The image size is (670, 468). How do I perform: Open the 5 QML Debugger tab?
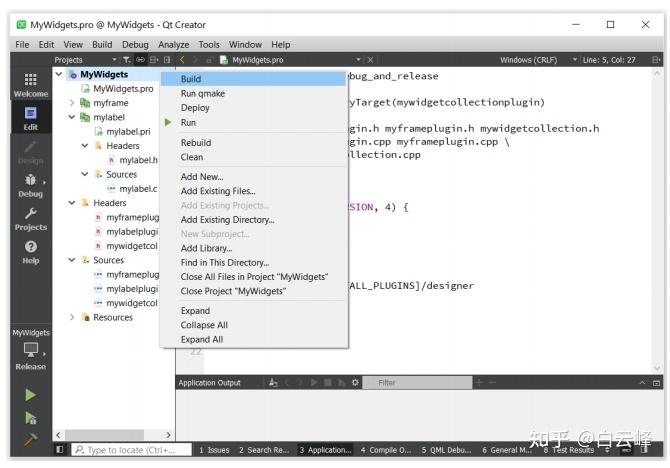pyautogui.click(x=446, y=450)
